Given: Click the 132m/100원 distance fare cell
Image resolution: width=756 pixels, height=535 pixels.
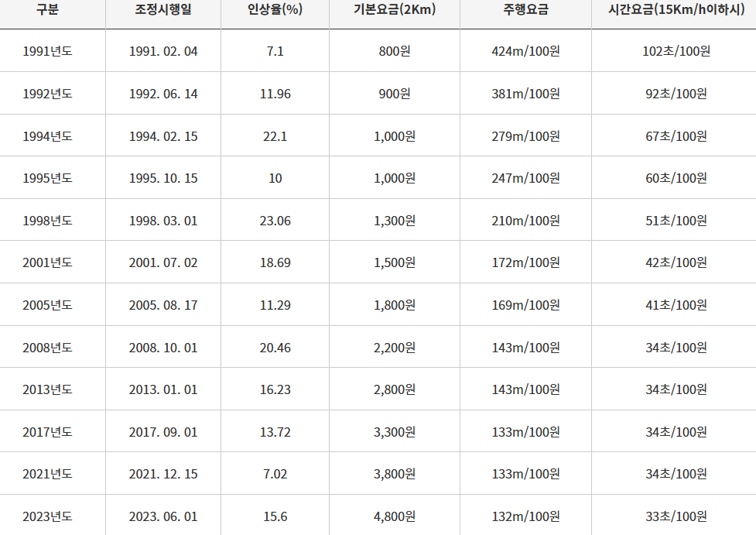Looking at the screenshot, I should (525, 516).
